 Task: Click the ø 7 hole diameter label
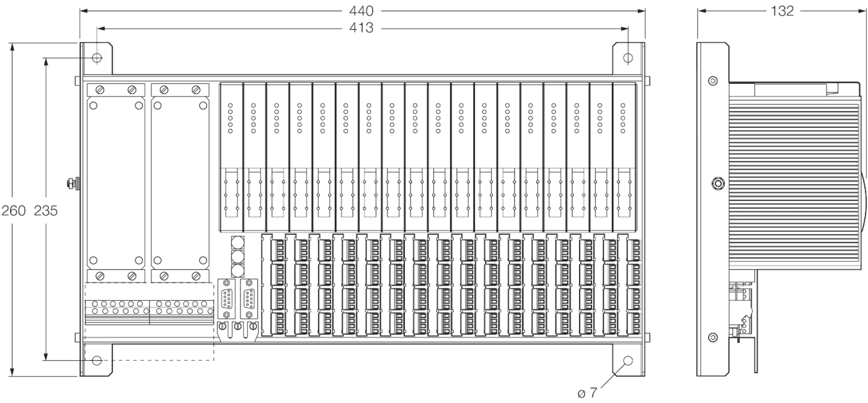click(587, 392)
